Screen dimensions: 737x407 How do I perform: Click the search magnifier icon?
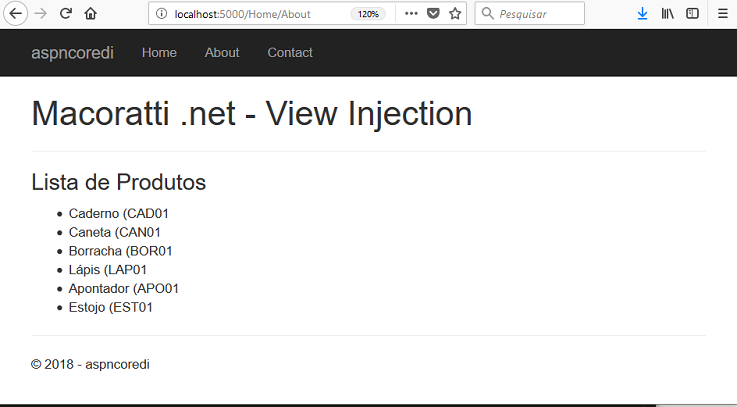pyautogui.click(x=488, y=14)
